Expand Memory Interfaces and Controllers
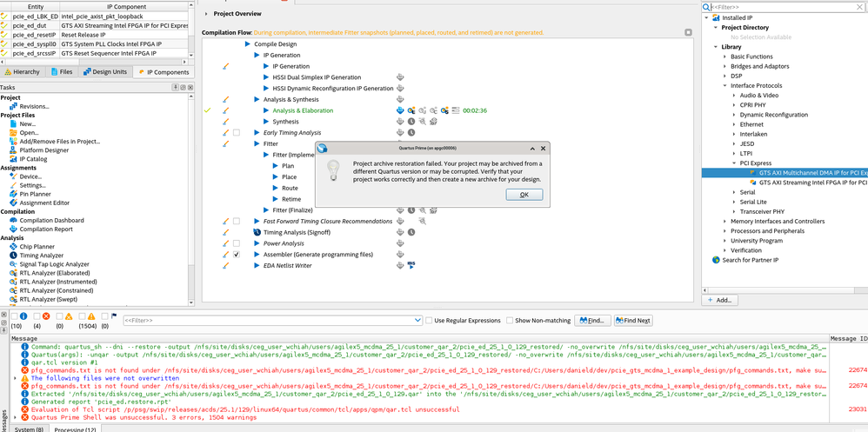The image size is (868, 432). coord(724,222)
